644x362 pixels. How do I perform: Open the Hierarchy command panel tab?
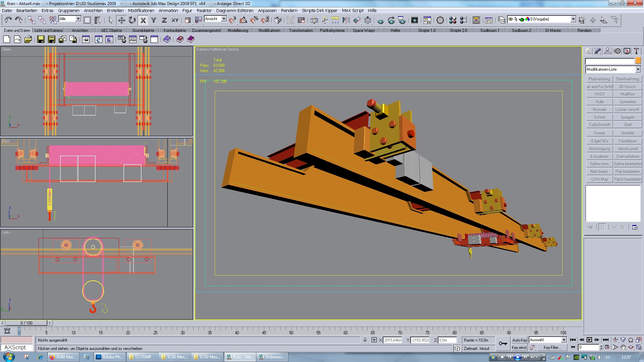[x=607, y=51]
